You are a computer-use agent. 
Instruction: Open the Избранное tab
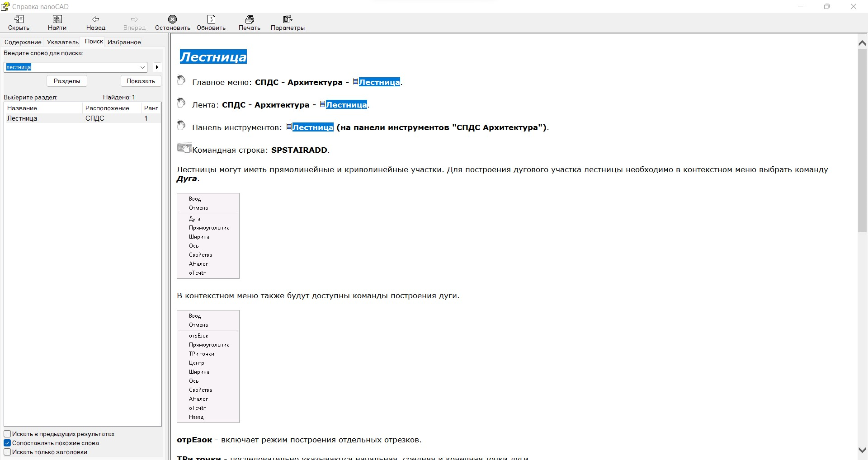tap(124, 42)
